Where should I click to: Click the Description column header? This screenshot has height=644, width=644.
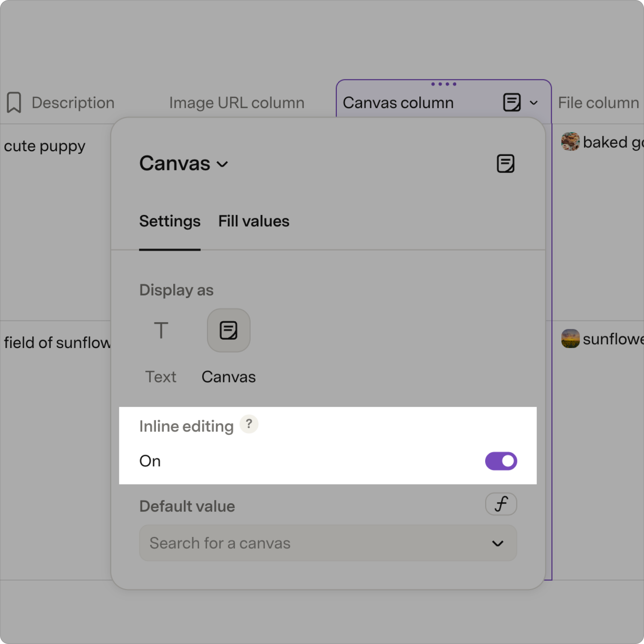point(73,103)
